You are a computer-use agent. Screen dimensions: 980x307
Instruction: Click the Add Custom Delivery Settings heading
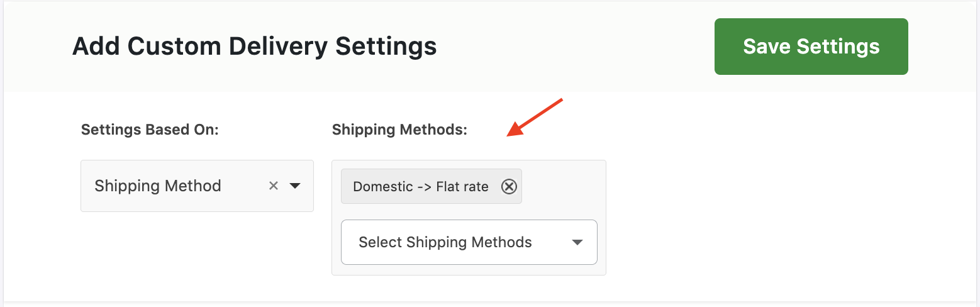click(254, 47)
